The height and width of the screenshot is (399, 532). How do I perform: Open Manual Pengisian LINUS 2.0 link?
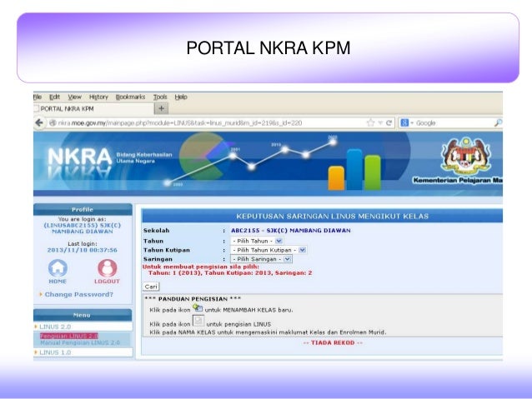pos(80,342)
